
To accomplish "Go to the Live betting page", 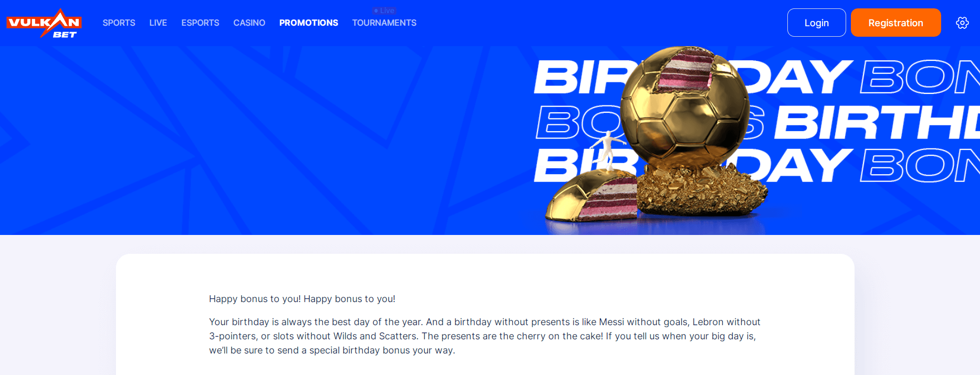I will [158, 23].
